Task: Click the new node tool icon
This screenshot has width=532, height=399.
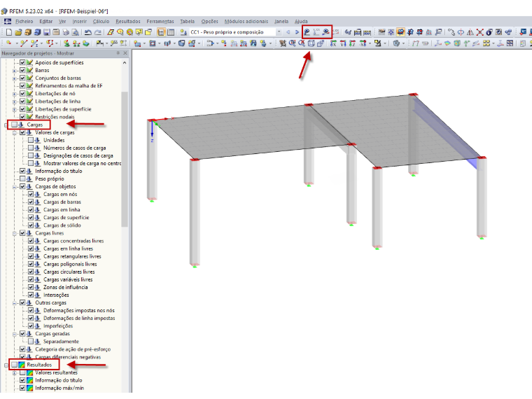Action: point(9,43)
